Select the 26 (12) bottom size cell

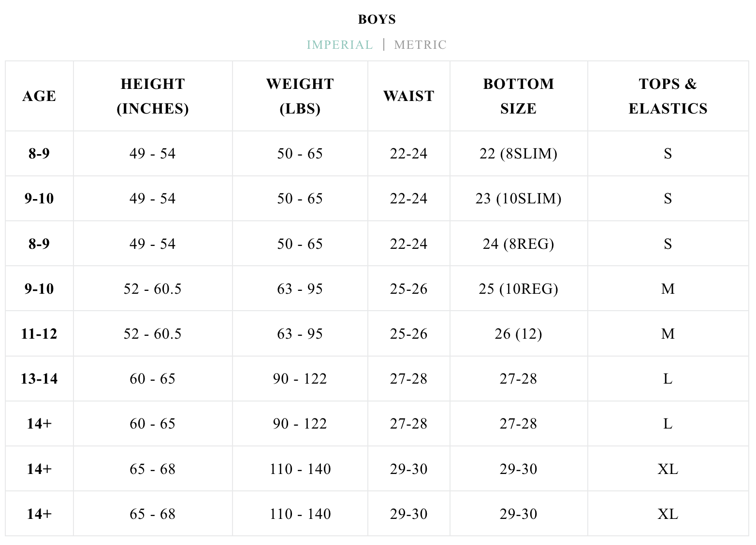pyautogui.click(x=518, y=334)
